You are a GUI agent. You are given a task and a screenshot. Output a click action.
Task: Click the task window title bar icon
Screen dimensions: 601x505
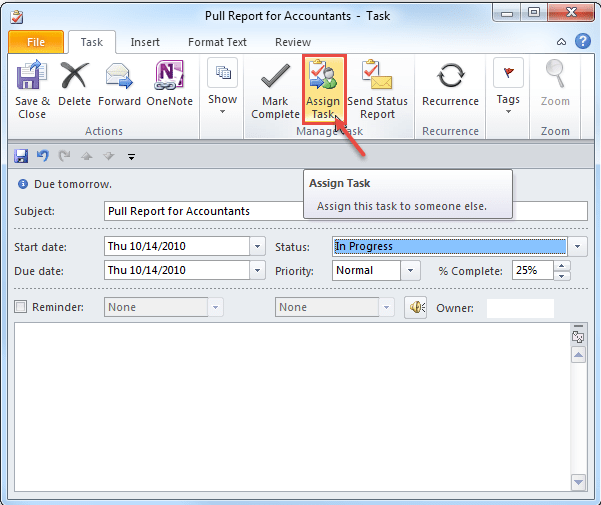(x=17, y=17)
